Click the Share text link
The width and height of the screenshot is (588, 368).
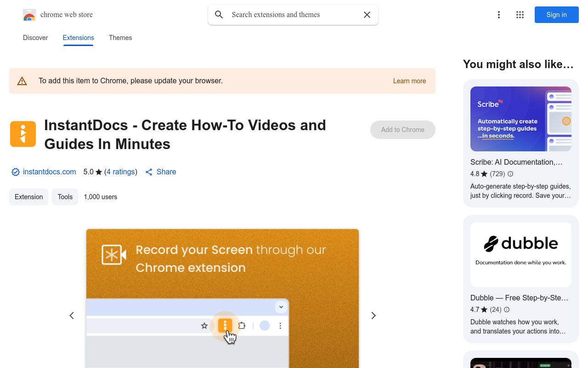point(166,172)
